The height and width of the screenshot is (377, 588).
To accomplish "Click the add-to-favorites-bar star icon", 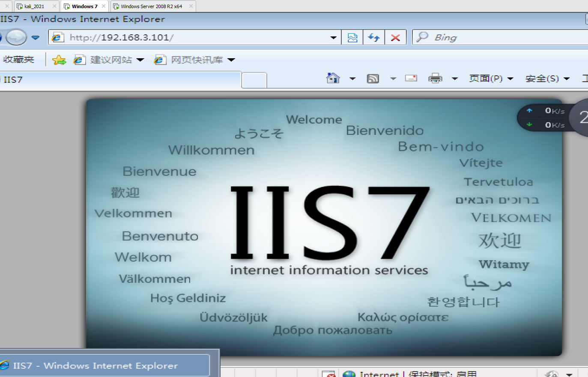I will pos(59,60).
